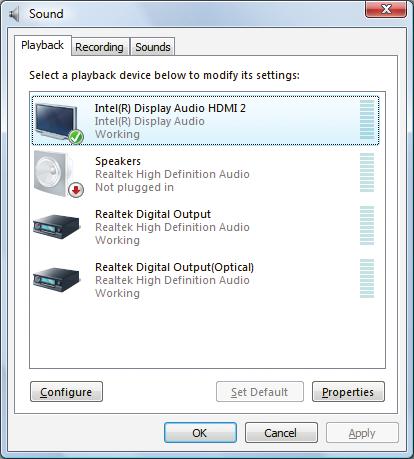Click the Cancel button
The height and width of the screenshot is (459, 414).
(x=281, y=433)
